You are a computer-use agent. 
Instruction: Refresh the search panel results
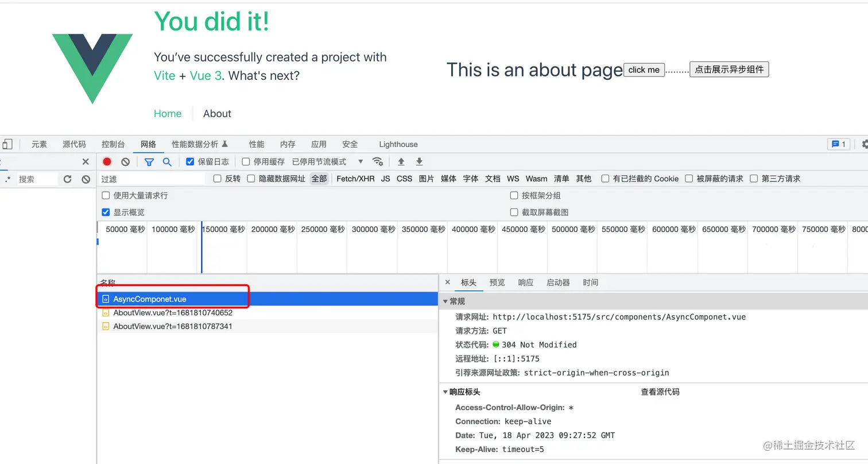click(x=67, y=179)
